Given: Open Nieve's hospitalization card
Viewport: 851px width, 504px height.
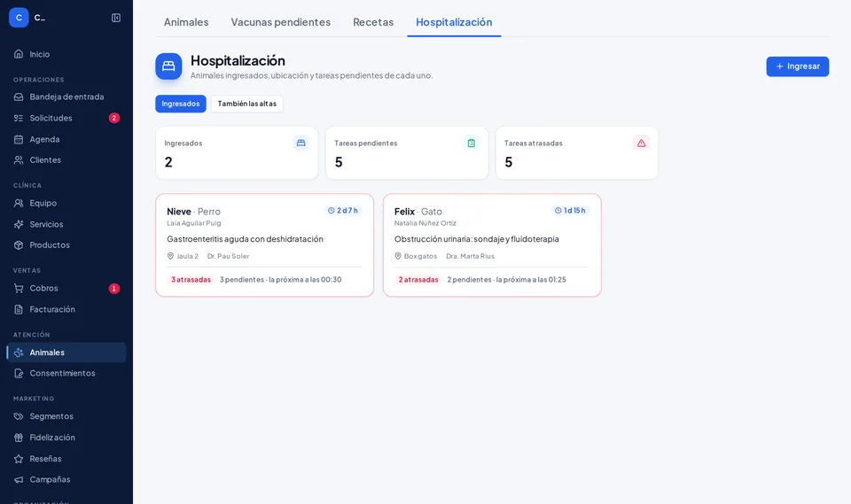Looking at the screenshot, I should tap(265, 245).
